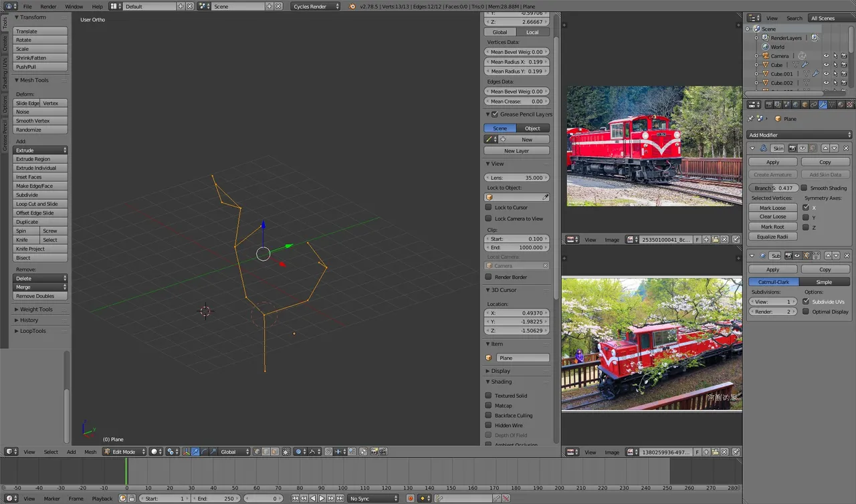Uncheck the X symmetry axis

(x=805, y=207)
